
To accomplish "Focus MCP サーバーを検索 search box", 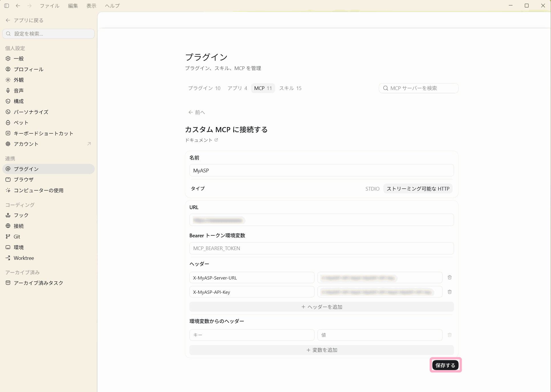I will pyautogui.click(x=418, y=88).
